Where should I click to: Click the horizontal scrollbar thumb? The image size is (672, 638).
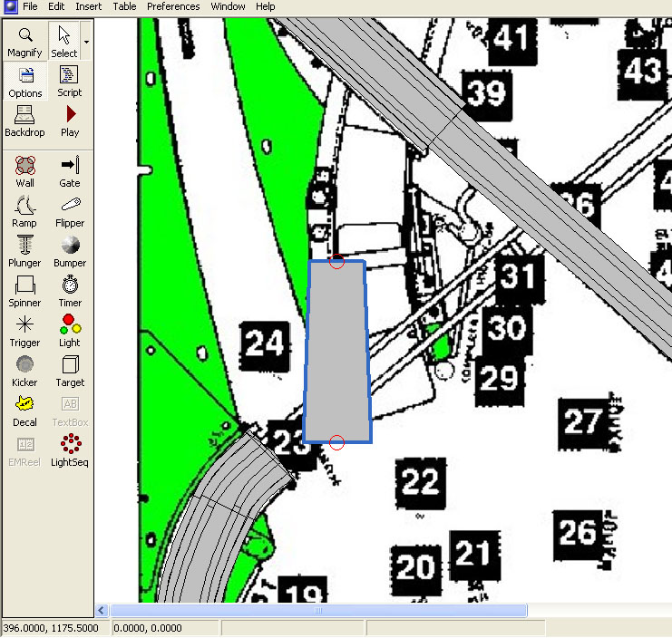(317, 611)
